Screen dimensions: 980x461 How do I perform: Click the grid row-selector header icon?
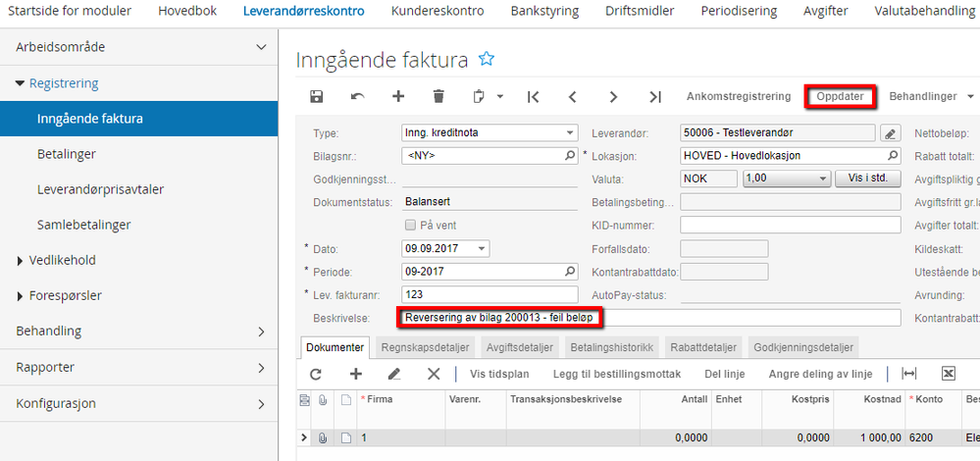pyautogui.click(x=305, y=400)
